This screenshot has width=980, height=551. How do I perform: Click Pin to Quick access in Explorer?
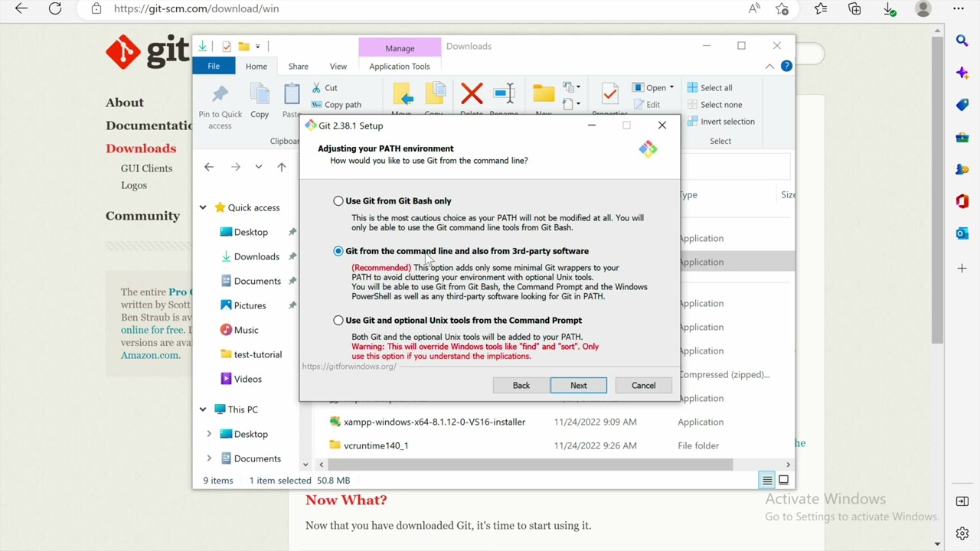[x=220, y=106]
